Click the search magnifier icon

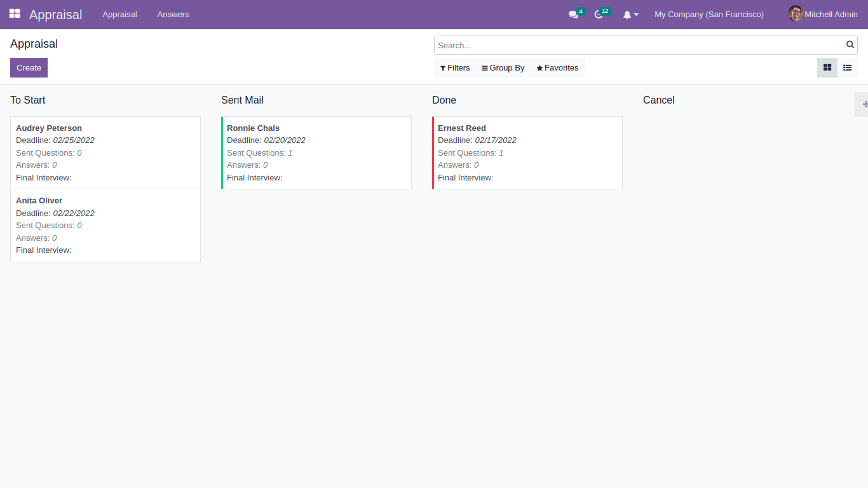850,44
